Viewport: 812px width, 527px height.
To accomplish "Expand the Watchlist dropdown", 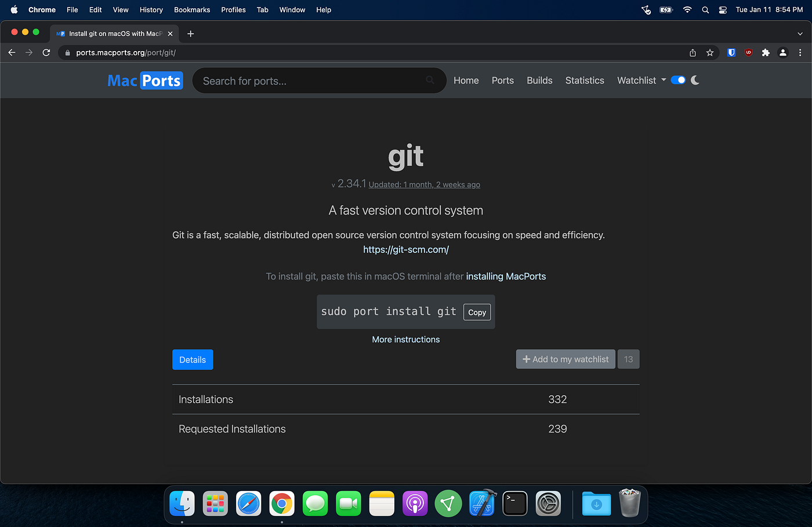I will (x=641, y=80).
